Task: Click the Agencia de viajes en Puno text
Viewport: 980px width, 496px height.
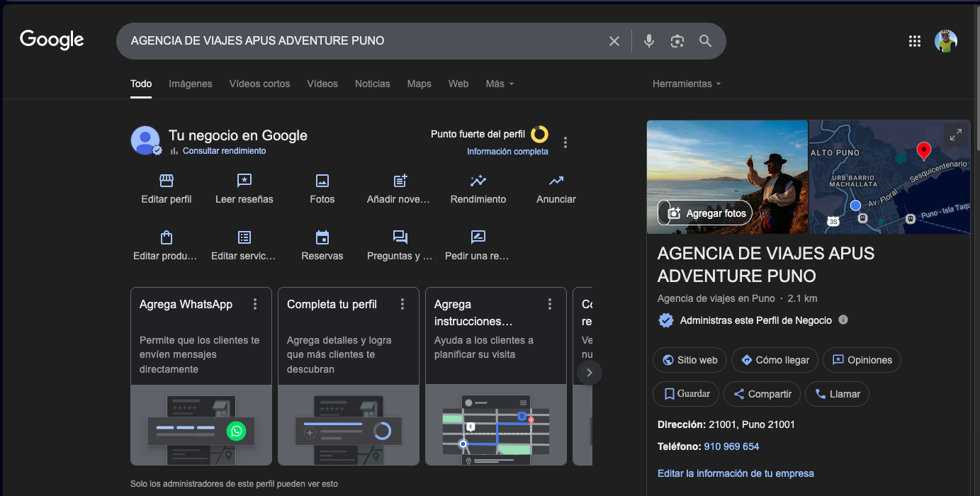Action: point(716,298)
